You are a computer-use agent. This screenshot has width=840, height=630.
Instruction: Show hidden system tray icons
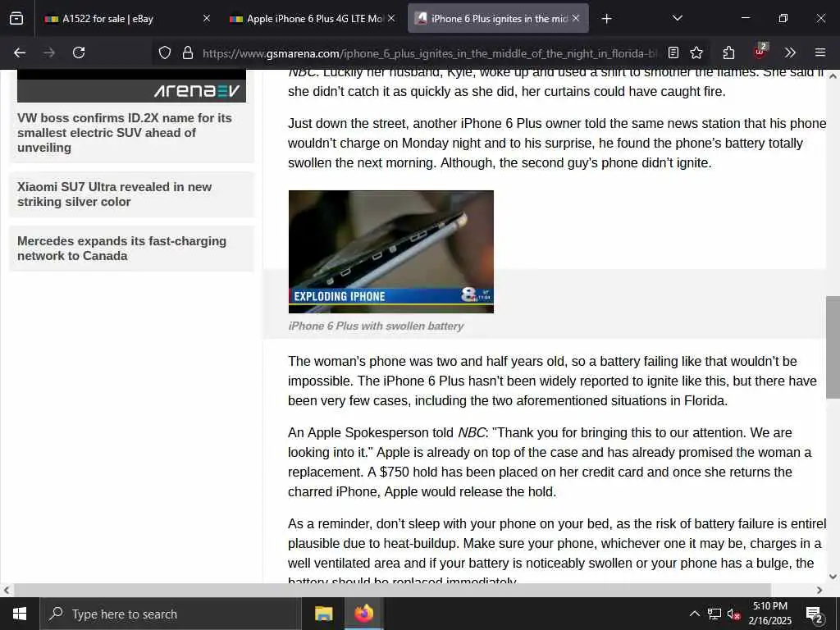coord(694,614)
